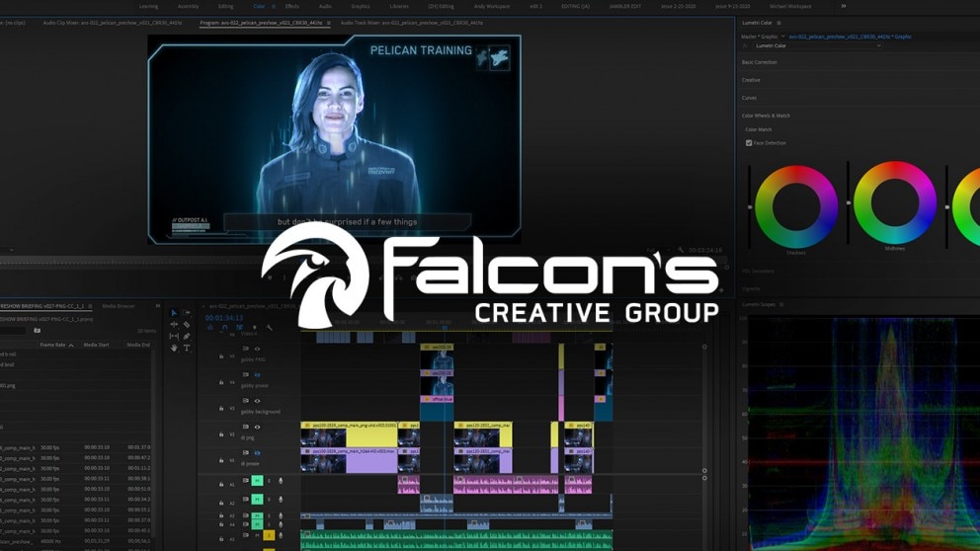
Task: Select the Razor tool
Action: tap(187, 324)
